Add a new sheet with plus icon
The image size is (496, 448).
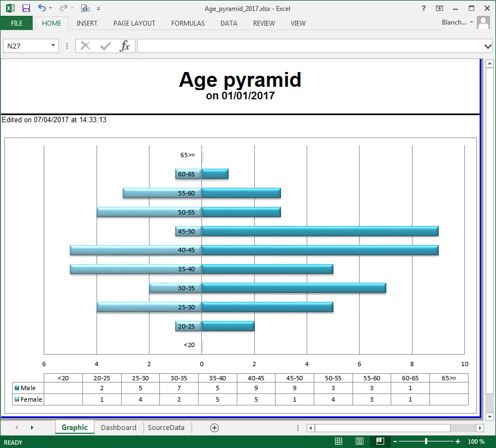(x=214, y=428)
